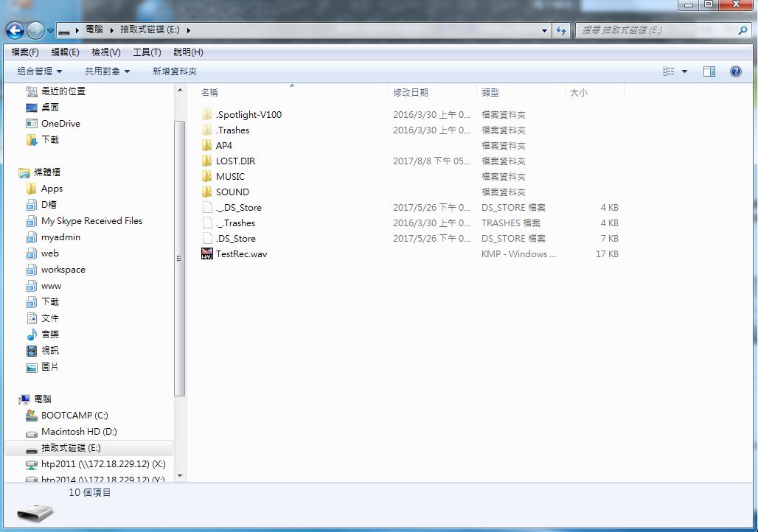This screenshot has width=758, height=532.
Task: Select 最近的位置 in navigation pane
Action: [63, 91]
